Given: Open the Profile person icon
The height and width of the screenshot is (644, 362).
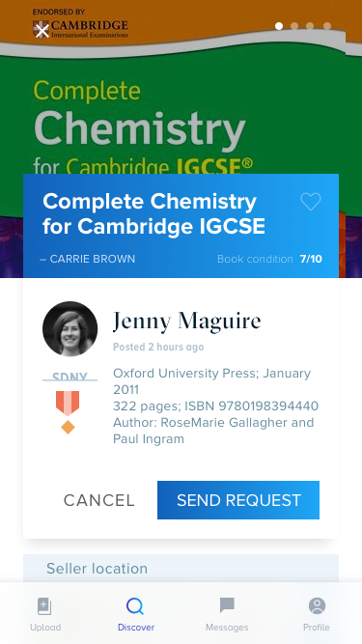Looking at the screenshot, I should click(317, 605).
